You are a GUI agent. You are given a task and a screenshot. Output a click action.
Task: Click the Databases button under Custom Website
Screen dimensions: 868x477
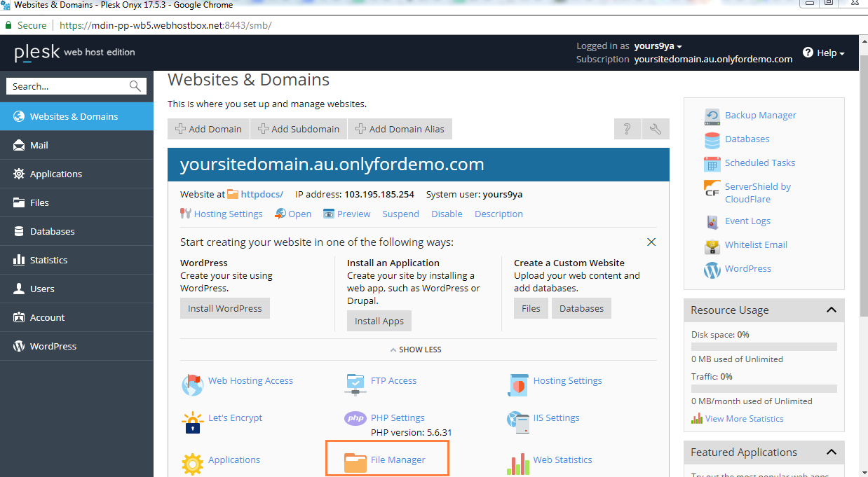coord(582,308)
